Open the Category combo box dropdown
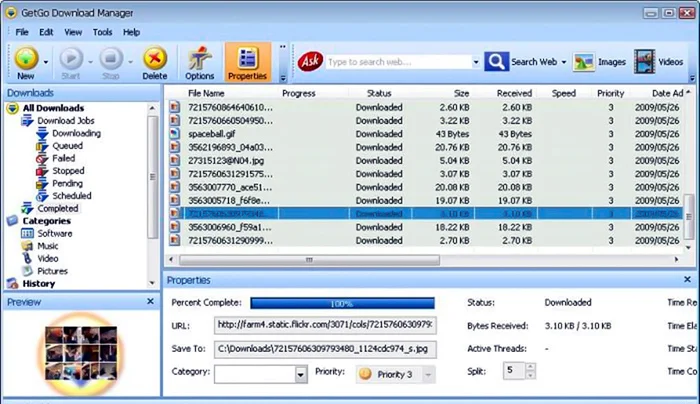 301,375
